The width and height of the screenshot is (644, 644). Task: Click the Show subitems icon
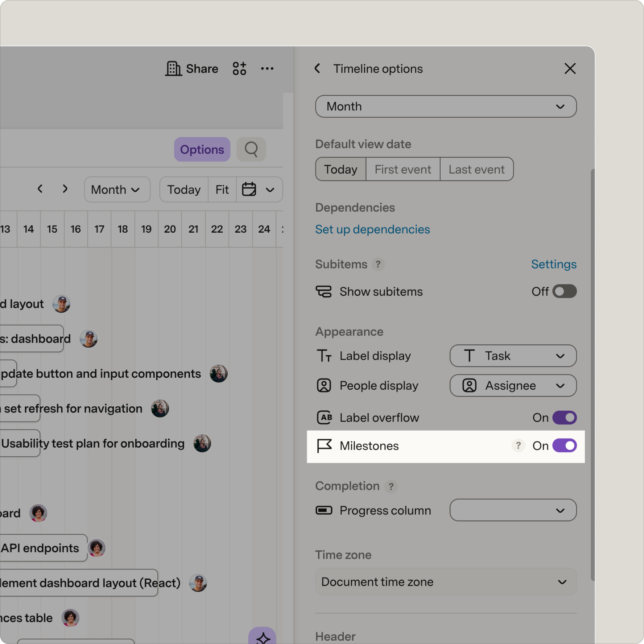(323, 292)
